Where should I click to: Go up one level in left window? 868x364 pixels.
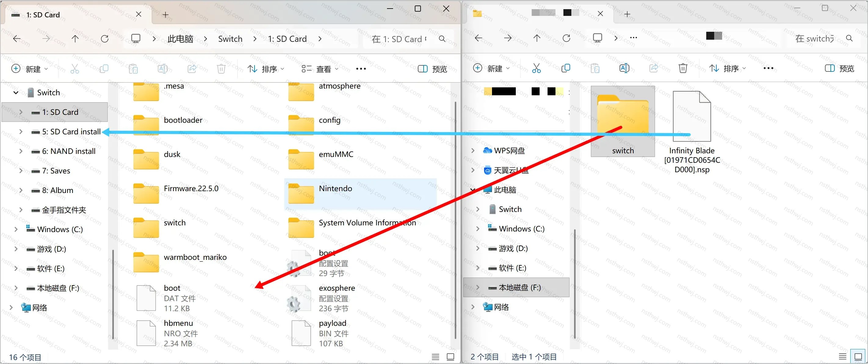pyautogui.click(x=75, y=39)
